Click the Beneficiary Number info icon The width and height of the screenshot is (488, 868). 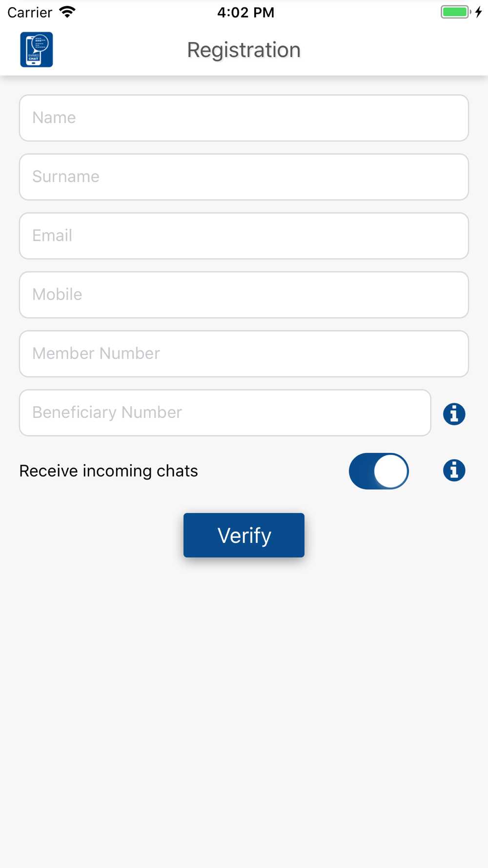[454, 414]
